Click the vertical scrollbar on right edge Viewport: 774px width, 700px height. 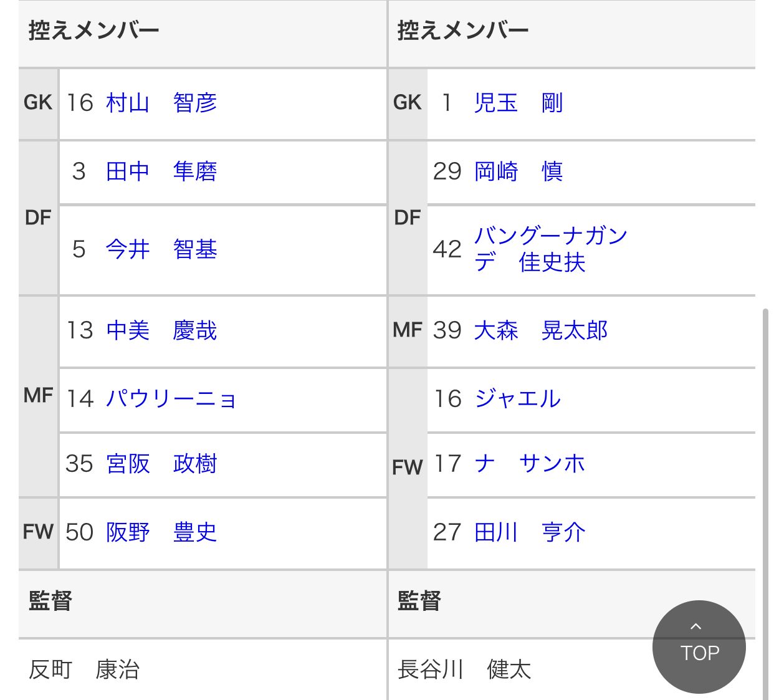[x=765, y=499]
